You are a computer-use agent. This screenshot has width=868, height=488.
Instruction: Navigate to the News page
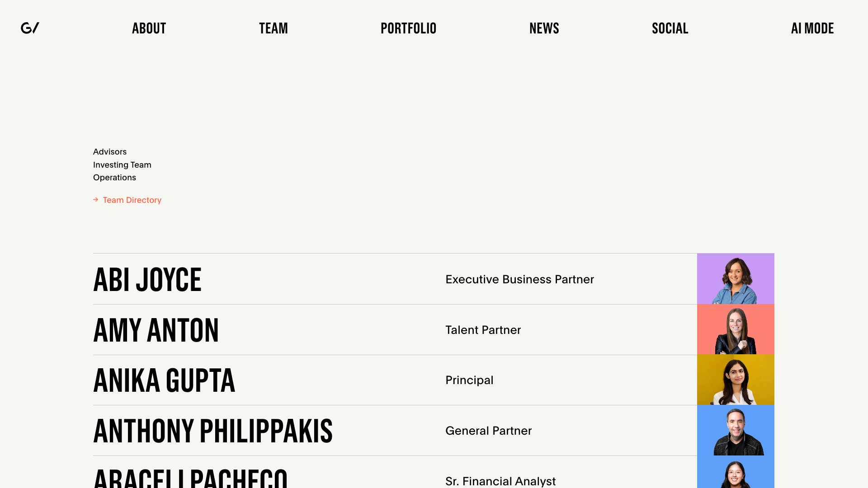(544, 28)
